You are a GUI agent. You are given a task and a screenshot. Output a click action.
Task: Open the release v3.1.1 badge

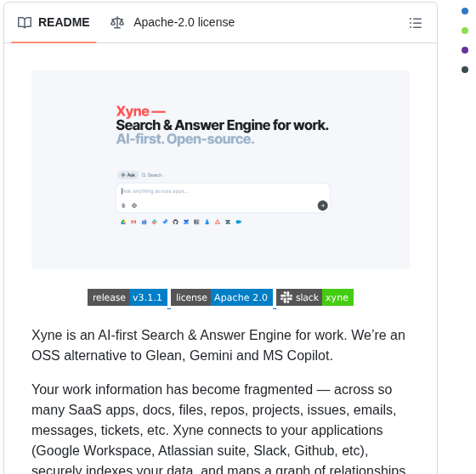127,297
